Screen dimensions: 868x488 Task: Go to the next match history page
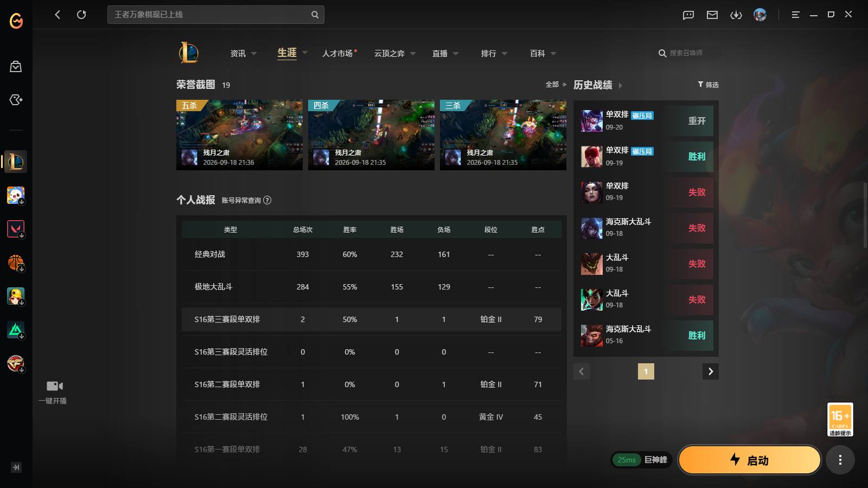(711, 371)
